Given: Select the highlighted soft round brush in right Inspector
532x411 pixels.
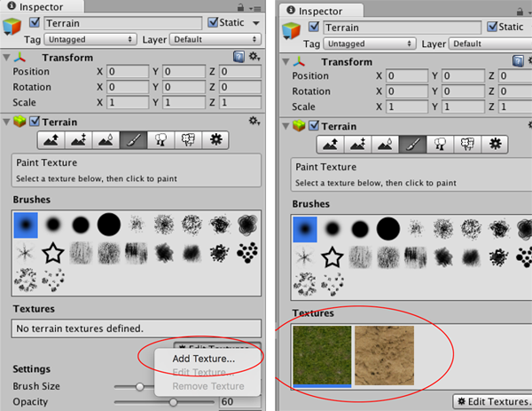Looking at the screenshot, I should [305, 229].
